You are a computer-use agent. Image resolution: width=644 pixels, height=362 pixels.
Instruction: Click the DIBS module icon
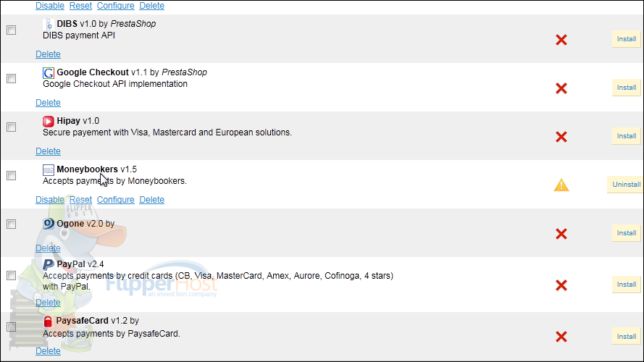[49, 25]
